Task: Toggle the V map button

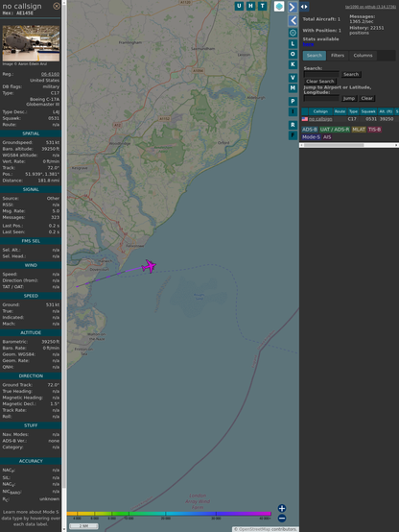Action: (293, 78)
